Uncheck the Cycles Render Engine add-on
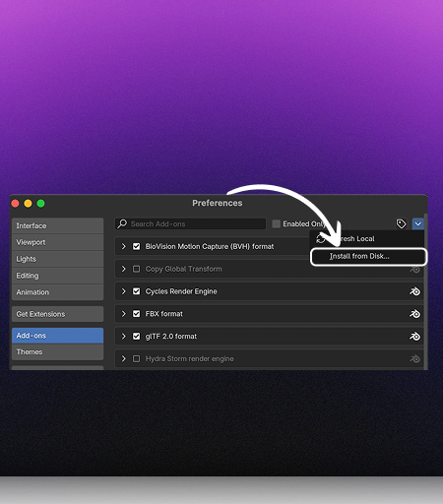Image resolution: width=443 pixels, height=504 pixels. [136, 291]
